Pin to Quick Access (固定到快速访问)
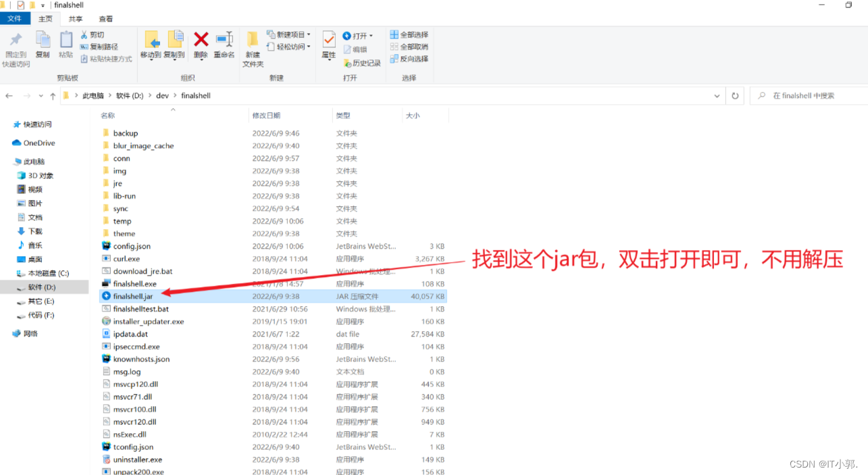Image resolution: width=868 pixels, height=475 pixels. point(16,47)
